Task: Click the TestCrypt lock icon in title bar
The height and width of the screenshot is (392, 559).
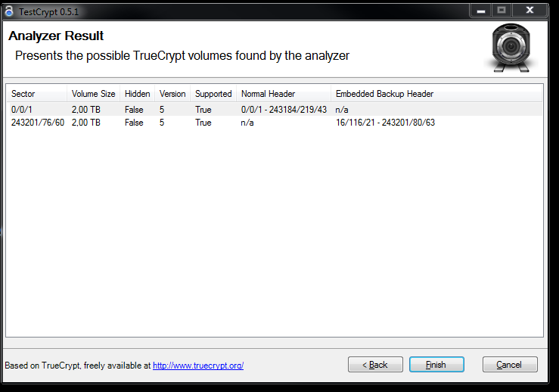Action: click(x=9, y=11)
